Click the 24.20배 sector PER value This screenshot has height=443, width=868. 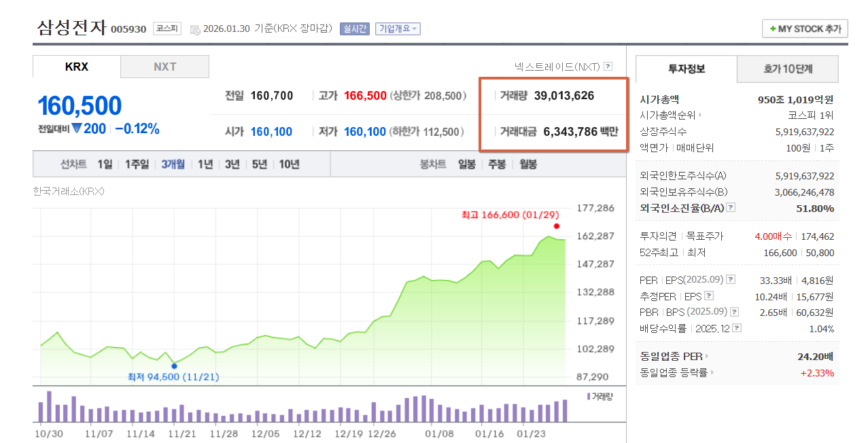(x=816, y=355)
